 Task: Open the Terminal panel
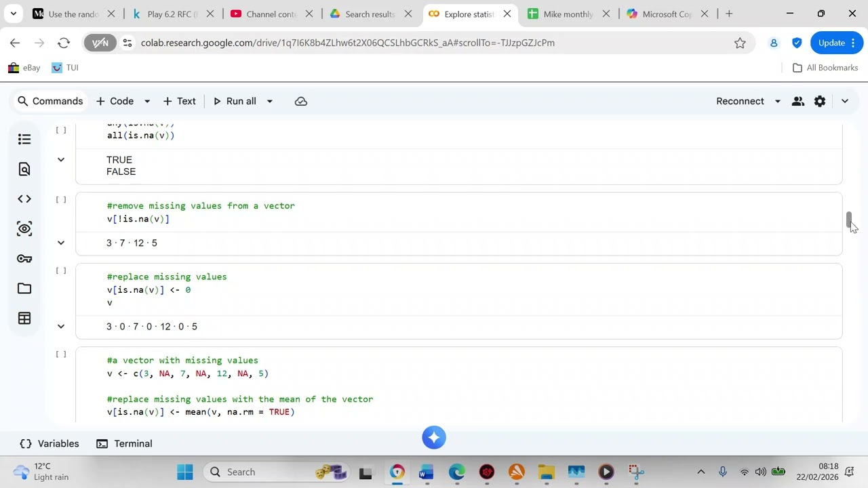(x=124, y=443)
